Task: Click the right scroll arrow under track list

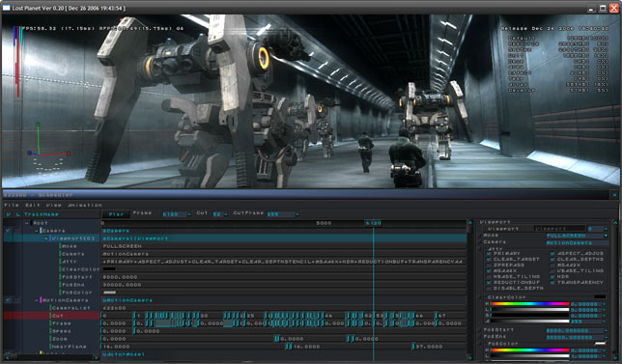Action: point(96,357)
